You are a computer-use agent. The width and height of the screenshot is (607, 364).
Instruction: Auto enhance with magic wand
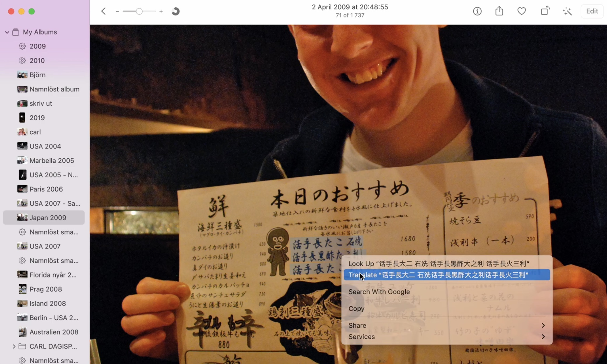[567, 11]
